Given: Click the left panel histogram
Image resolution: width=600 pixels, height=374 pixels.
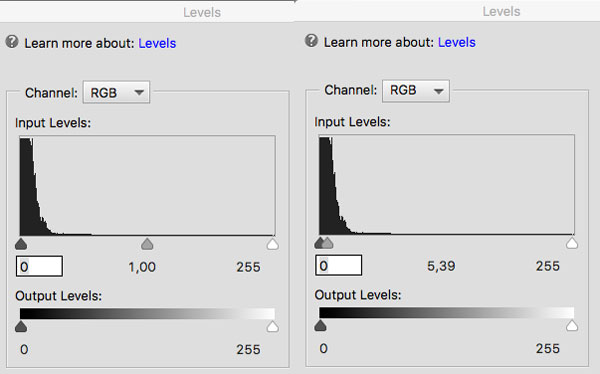Looking at the screenshot, I should tap(147, 186).
